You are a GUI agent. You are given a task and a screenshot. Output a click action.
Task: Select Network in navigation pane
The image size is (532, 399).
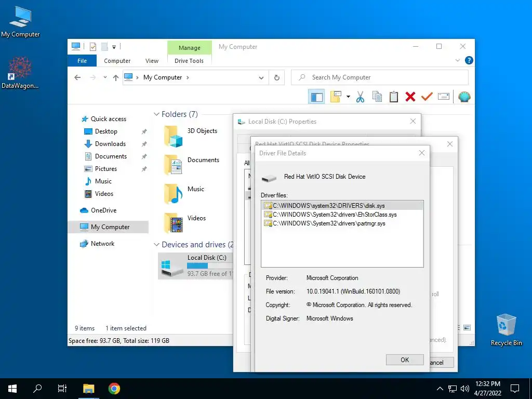(x=102, y=244)
